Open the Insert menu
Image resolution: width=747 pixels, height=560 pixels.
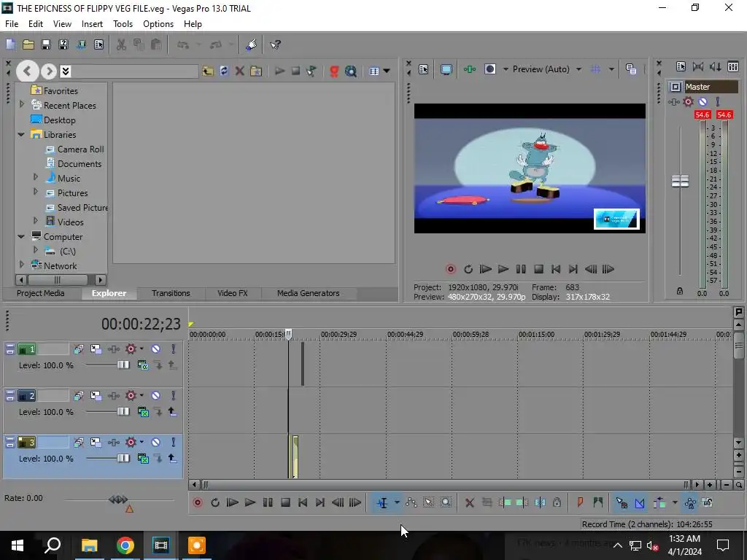[x=92, y=24]
